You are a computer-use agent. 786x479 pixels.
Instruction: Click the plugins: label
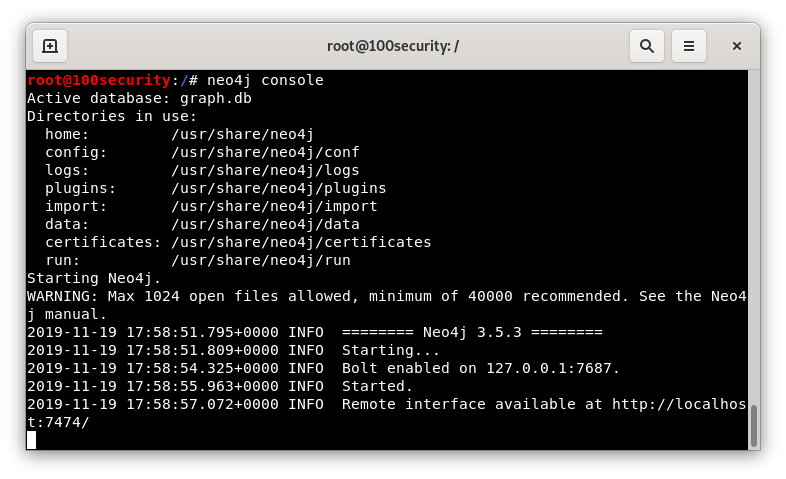(81, 188)
